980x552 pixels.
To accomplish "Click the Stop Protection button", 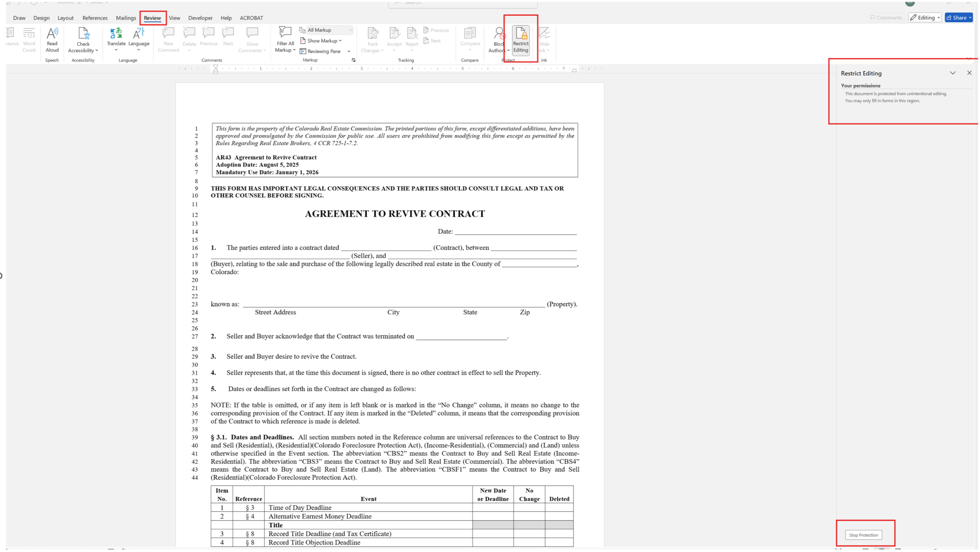I will tap(863, 535).
